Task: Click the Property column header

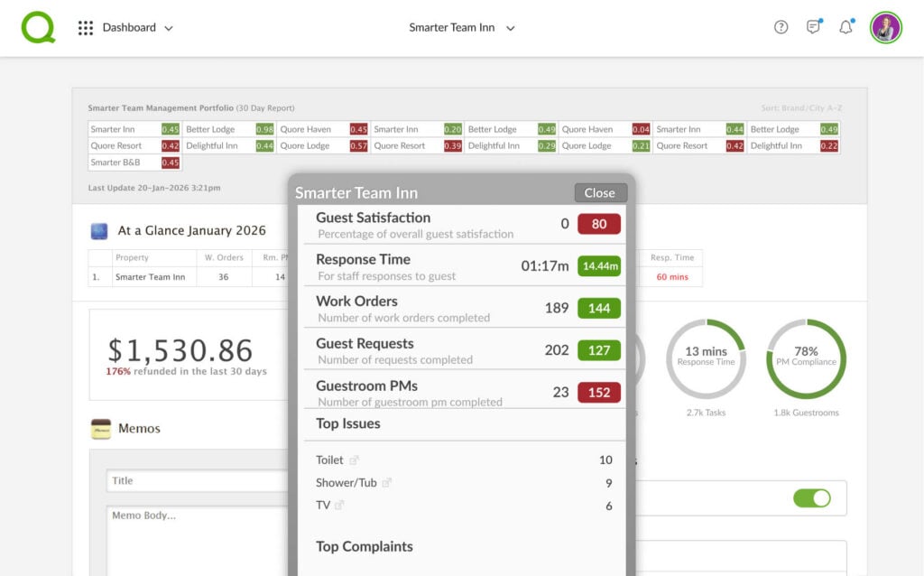Action: [132, 257]
